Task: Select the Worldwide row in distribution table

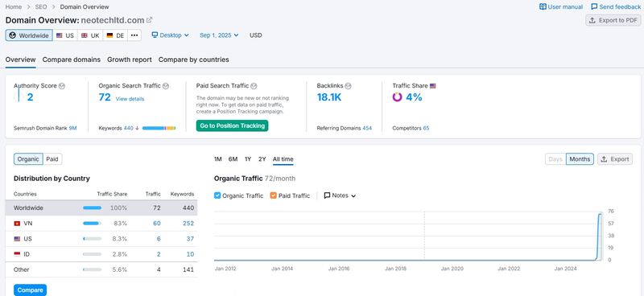Action: 101,208
